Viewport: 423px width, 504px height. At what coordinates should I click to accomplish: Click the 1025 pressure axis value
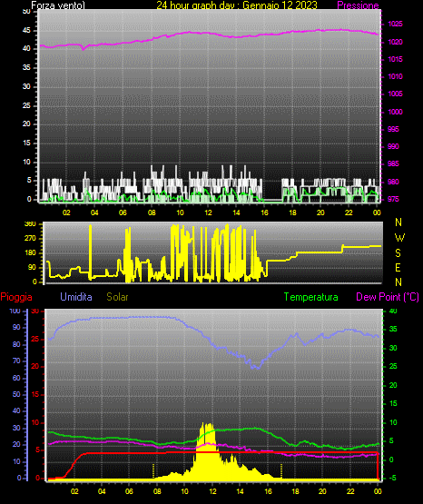395,25
